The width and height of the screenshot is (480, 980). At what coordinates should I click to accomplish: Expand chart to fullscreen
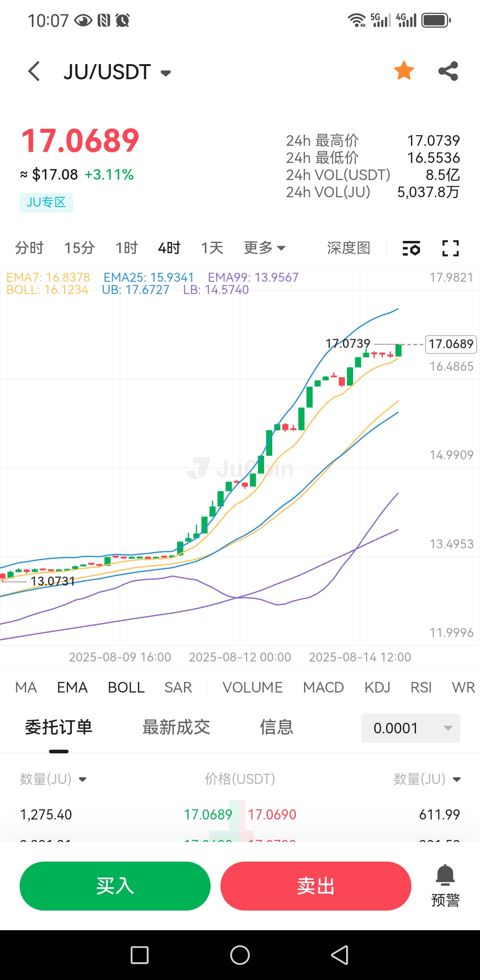[x=451, y=248]
